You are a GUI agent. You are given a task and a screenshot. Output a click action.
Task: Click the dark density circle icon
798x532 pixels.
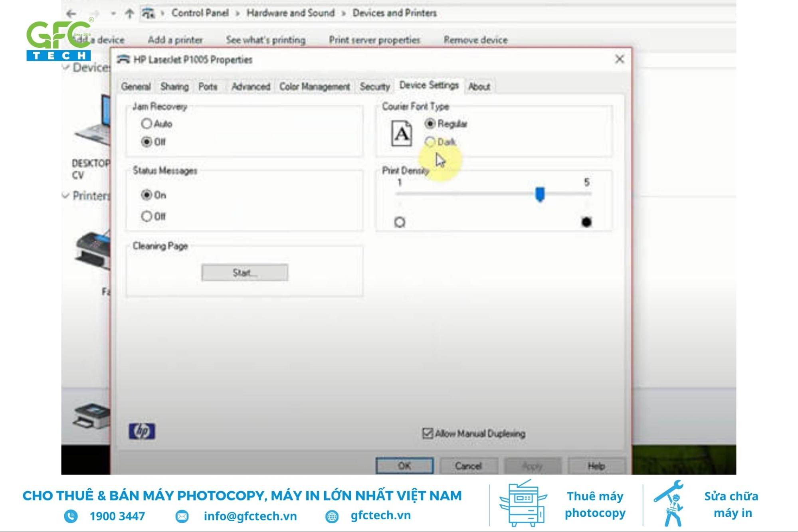586,222
